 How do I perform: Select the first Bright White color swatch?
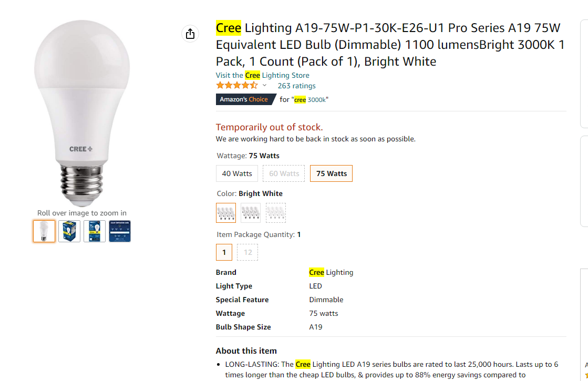point(226,213)
